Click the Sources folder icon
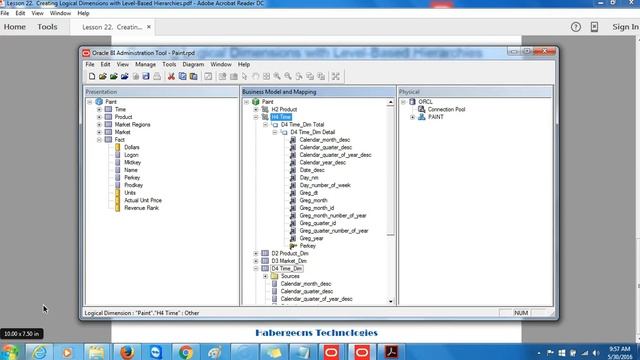 274,276
